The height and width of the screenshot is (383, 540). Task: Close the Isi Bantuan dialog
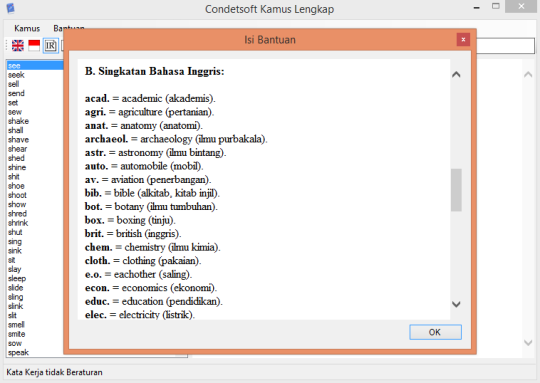(x=463, y=40)
